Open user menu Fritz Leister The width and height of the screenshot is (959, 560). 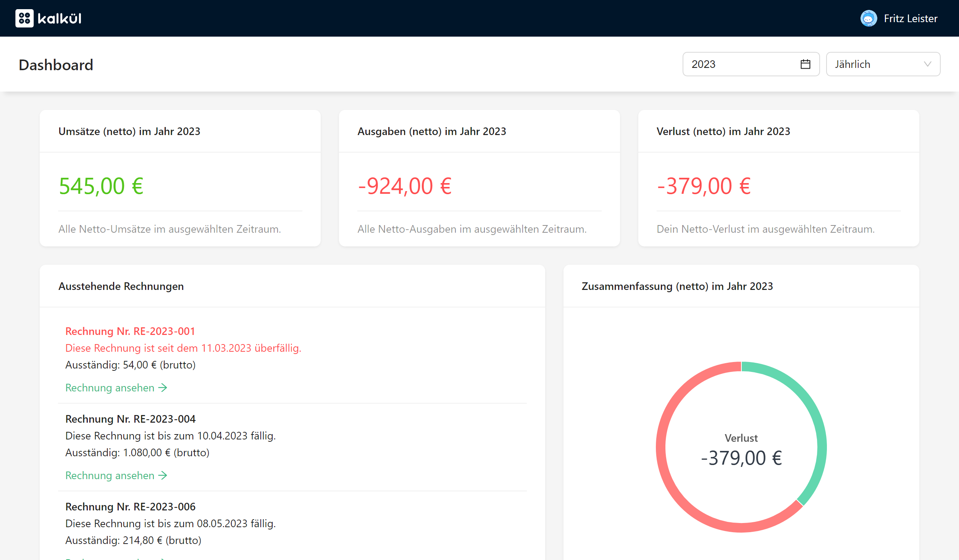point(910,18)
